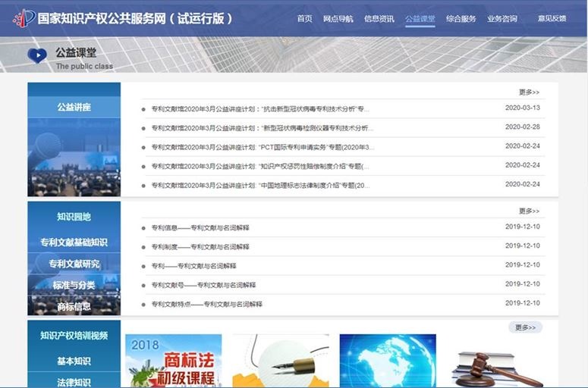The image size is (588, 388).
Task: Select 标准与分类 in the sidebar
Action: [74, 285]
